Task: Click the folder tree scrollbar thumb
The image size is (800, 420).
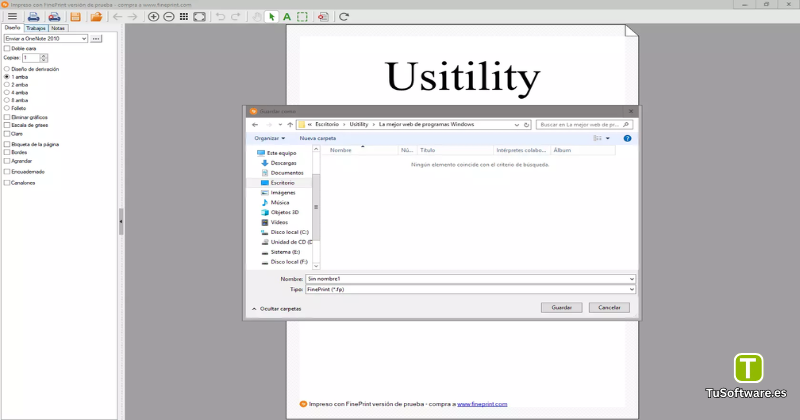Action: pyautogui.click(x=316, y=207)
